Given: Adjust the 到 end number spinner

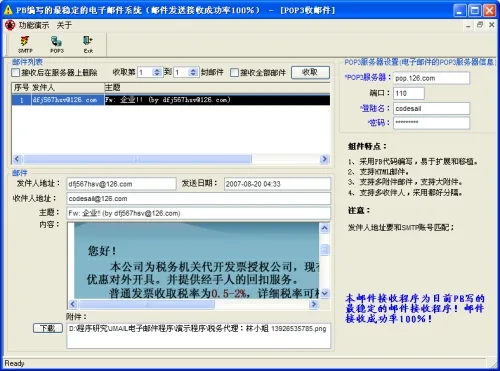Looking at the screenshot, I should [x=193, y=72].
